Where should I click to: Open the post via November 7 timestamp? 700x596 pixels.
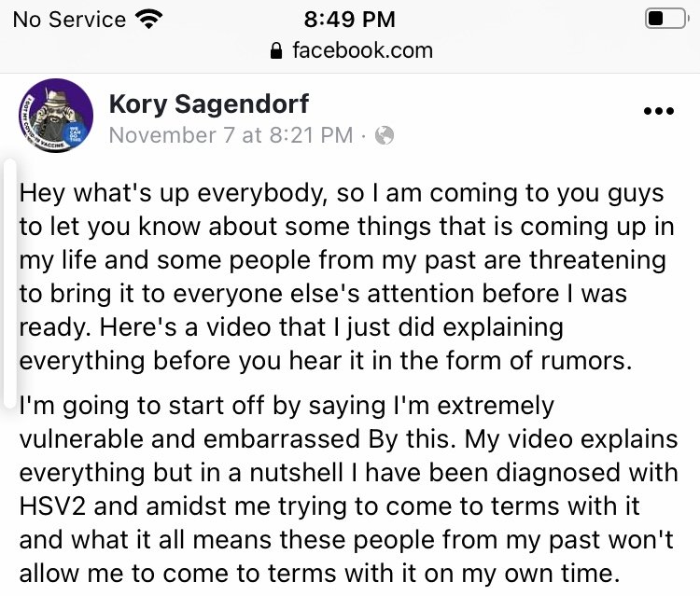click(x=231, y=135)
